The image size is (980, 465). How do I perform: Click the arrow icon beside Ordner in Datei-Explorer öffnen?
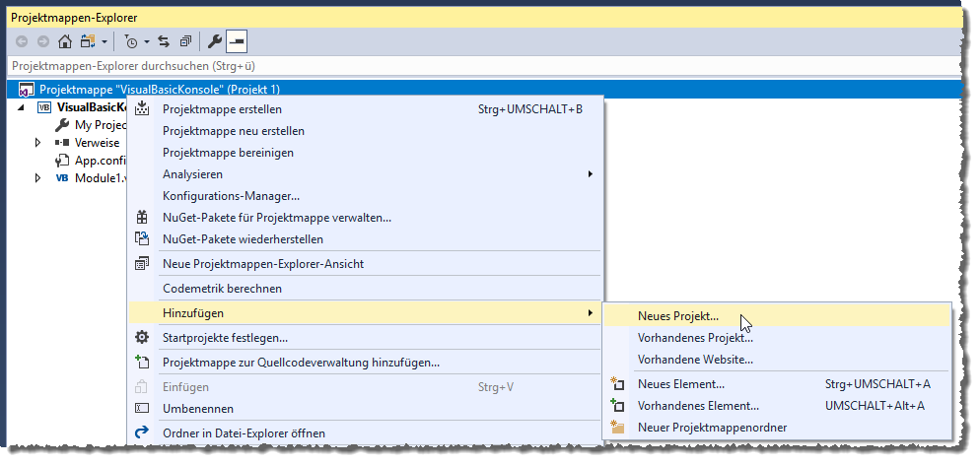(143, 432)
